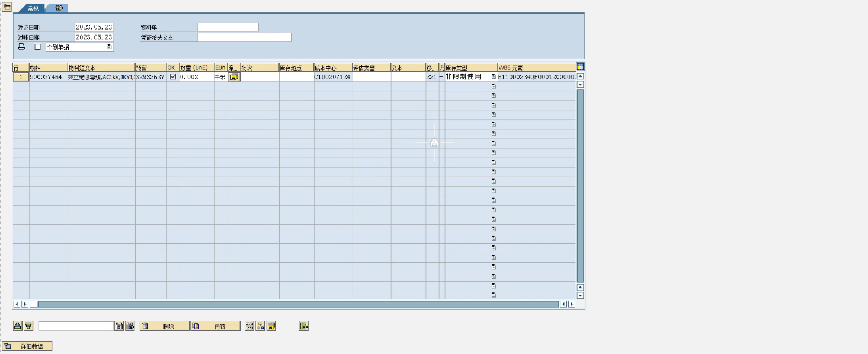Click the filter funnel icon
868x354 pixels.
28,326
